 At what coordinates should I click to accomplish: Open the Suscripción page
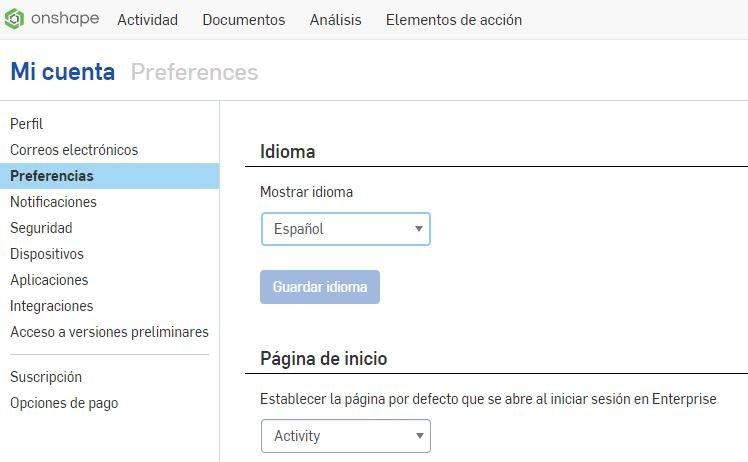[46, 377]
